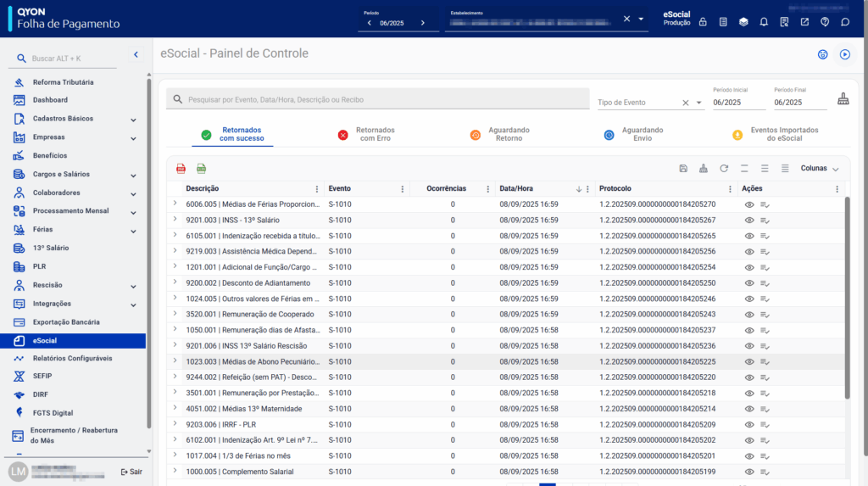Image resolution: width=868 pixels, height=486 pixels.
Task: Open the help question mark icon
Action: [825, 22]
